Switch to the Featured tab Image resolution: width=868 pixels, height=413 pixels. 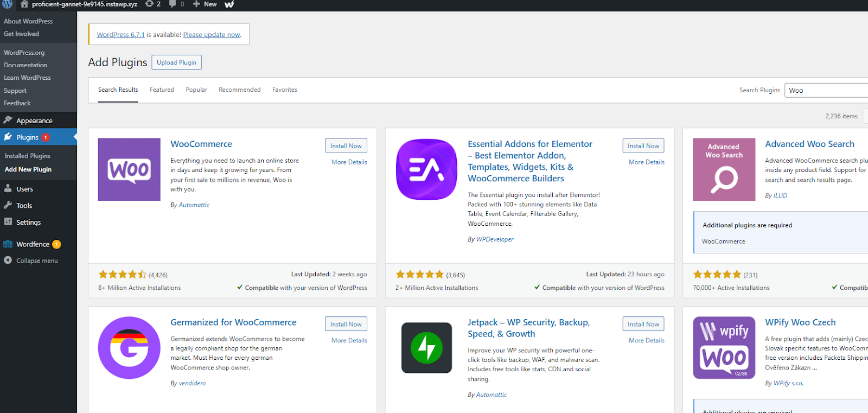pos(162,90)
